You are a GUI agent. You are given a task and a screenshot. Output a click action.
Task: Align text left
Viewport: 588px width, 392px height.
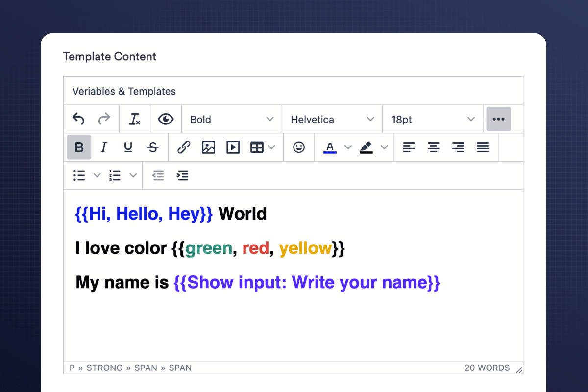(409, 147)
